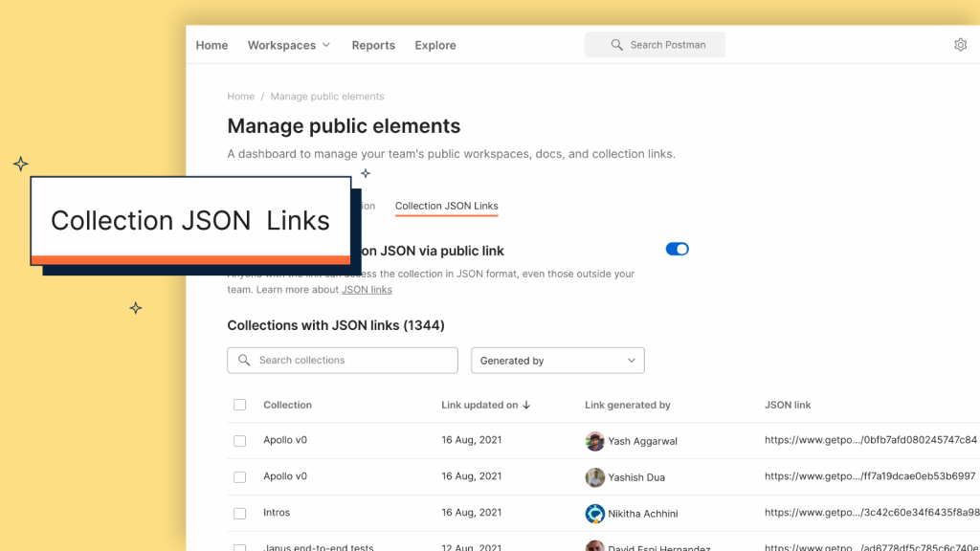Open the Generated by dropdown
The width and height of the screenshot is (980, 551).
pyautogui.click(x=558, y=361)
